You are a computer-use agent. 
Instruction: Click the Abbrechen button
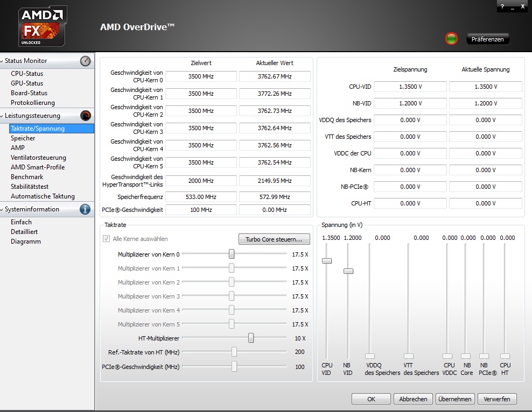click(413, 399)
